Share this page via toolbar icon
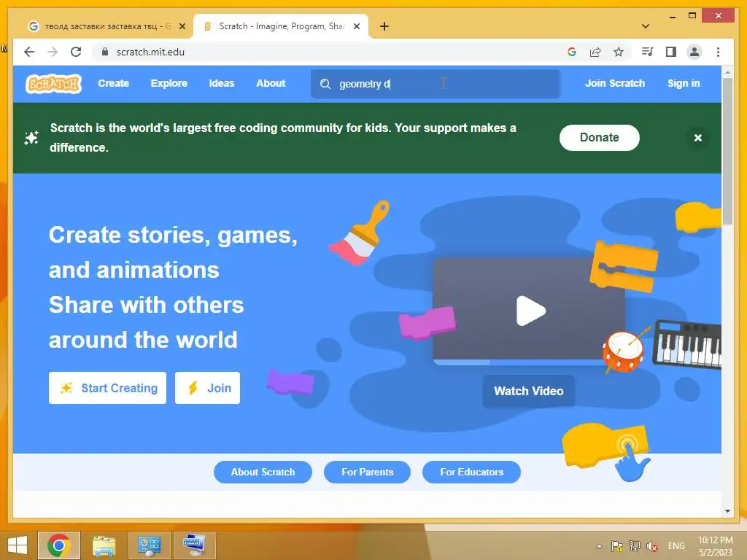The height and width of the screenshot is (560, 747). click(595, 52)
